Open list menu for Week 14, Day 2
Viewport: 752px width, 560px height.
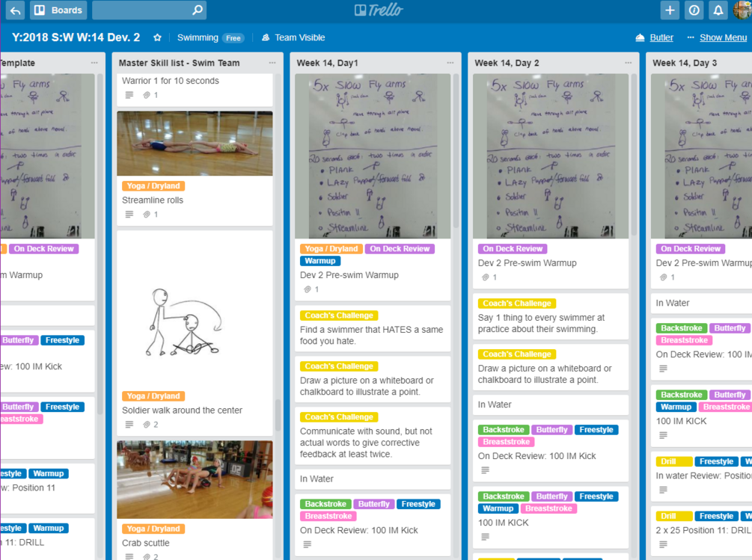click(629, 63)
